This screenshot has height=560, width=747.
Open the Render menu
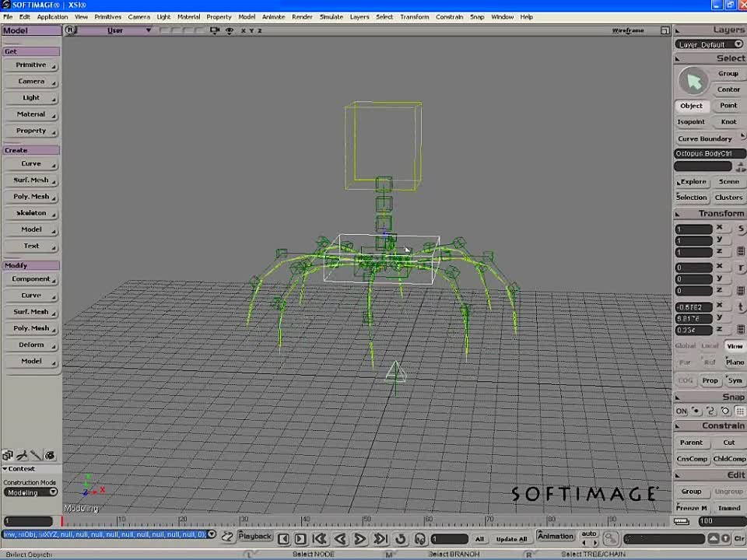[302, 16]
